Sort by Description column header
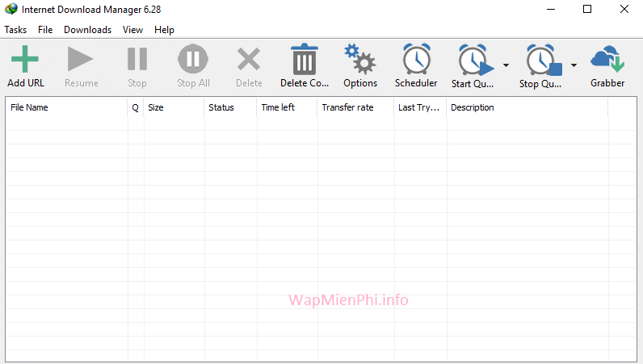643x364 pixels. 527,107
